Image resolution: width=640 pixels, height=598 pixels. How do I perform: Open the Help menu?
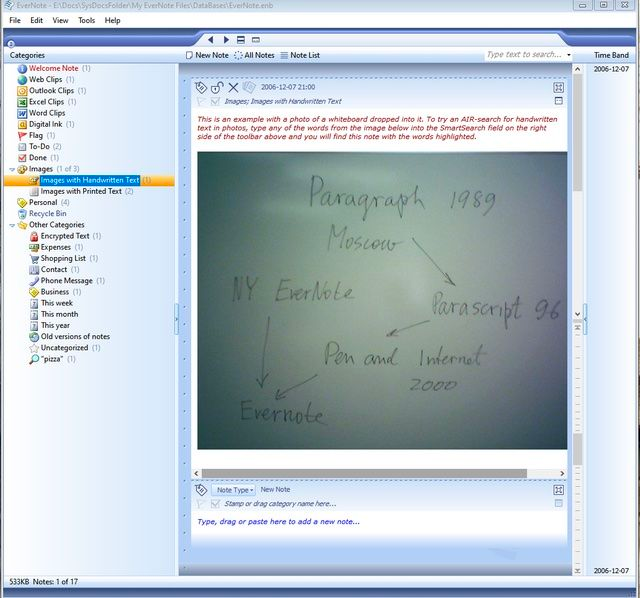(x=112, y=20)
